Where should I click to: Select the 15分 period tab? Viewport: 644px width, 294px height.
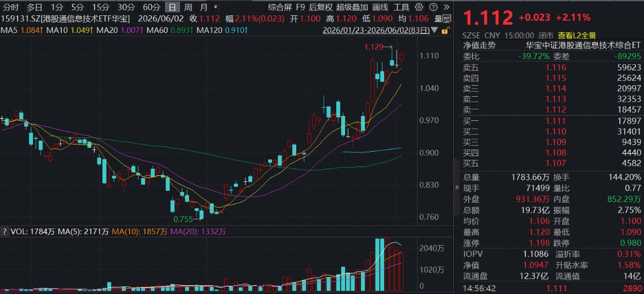coord(101,7)
